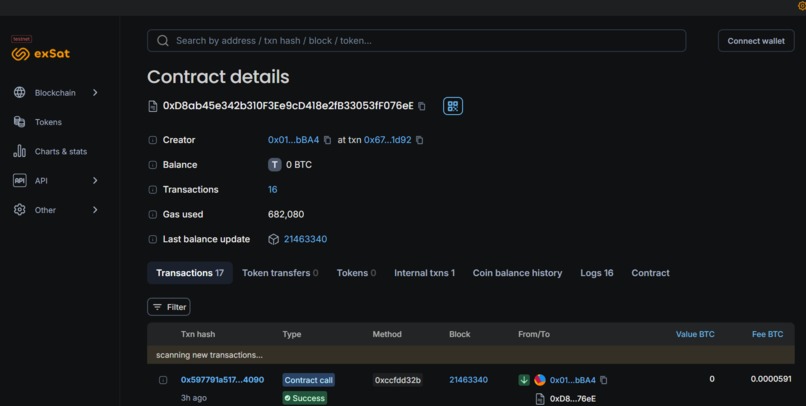This screenshot has height=406, width=806.
Task: Copy the From address in transaction row
Action: click(x=604, y=380)
